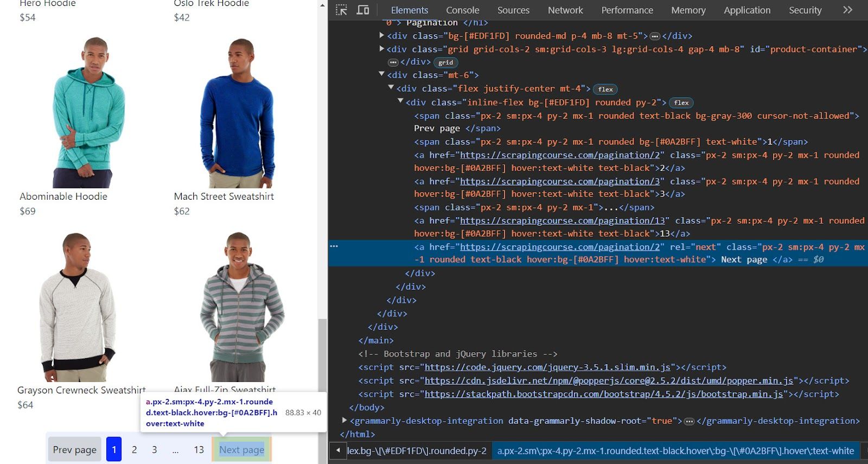Toggle the flex badge on inline-flex div

click(681, 103)
